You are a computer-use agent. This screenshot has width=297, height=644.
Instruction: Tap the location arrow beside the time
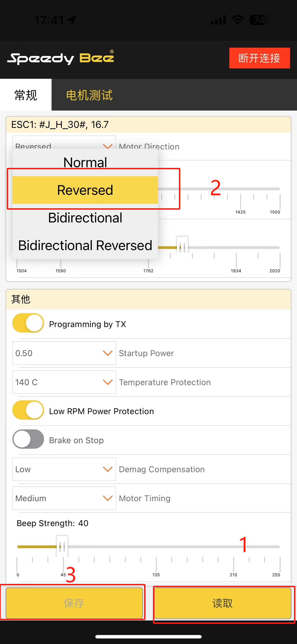[72, 20]
